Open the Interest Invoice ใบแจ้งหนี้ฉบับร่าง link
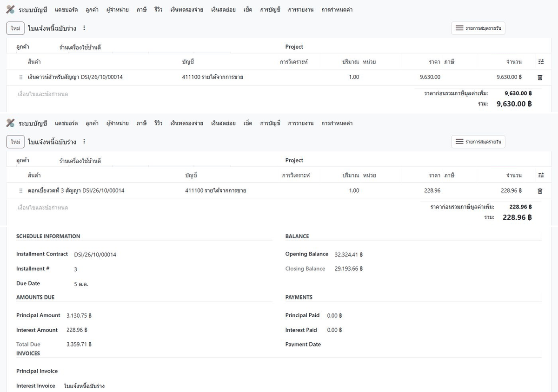 pos(84,386)
